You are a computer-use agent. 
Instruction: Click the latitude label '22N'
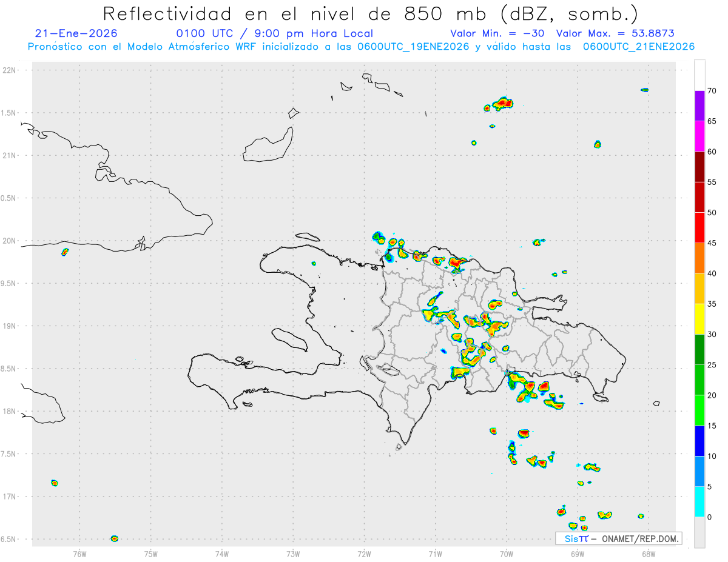[x=10, y=70]
